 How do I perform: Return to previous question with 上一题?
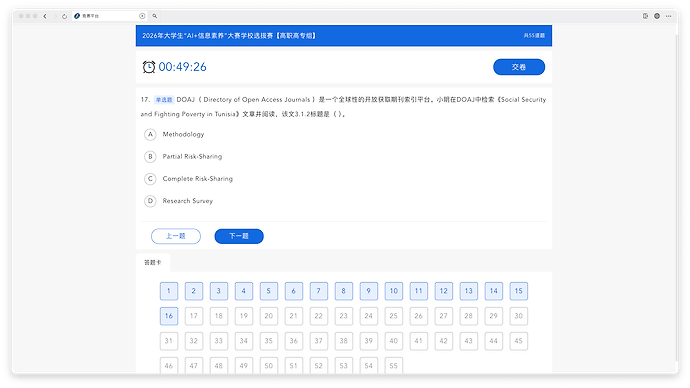point(176,236)
